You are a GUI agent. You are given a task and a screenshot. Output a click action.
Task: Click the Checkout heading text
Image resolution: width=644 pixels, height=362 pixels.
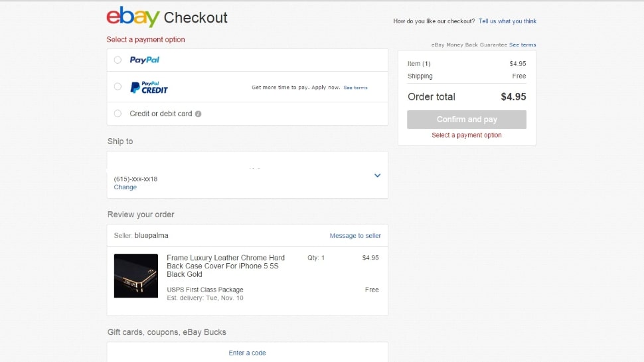pos(195,18)
